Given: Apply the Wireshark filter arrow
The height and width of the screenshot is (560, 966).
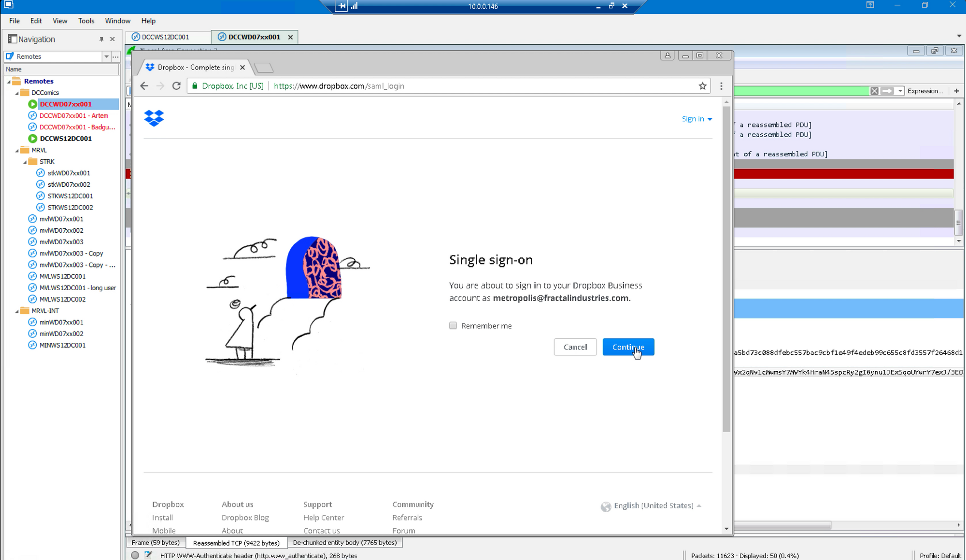Looking at the screenshot, I should [887, 91].
